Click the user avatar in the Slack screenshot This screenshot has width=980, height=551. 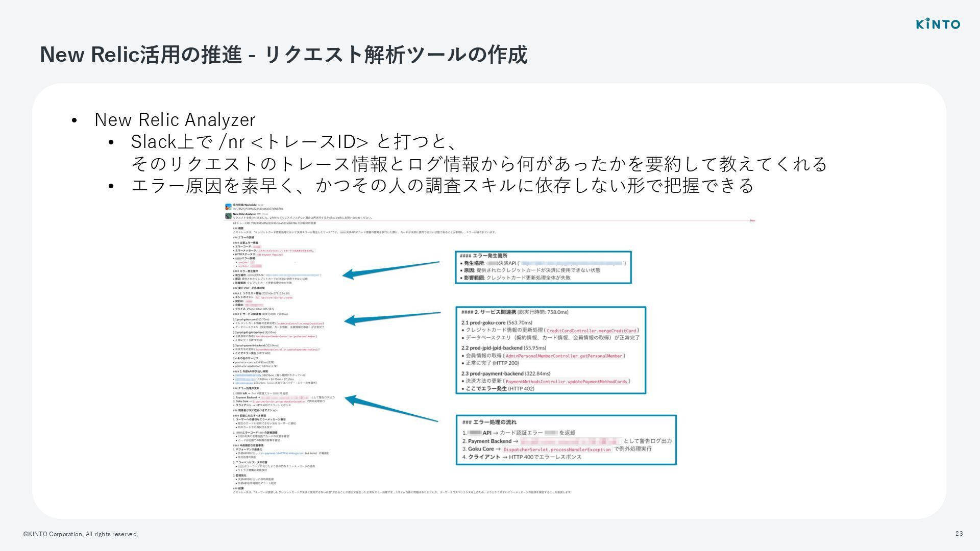228,207
